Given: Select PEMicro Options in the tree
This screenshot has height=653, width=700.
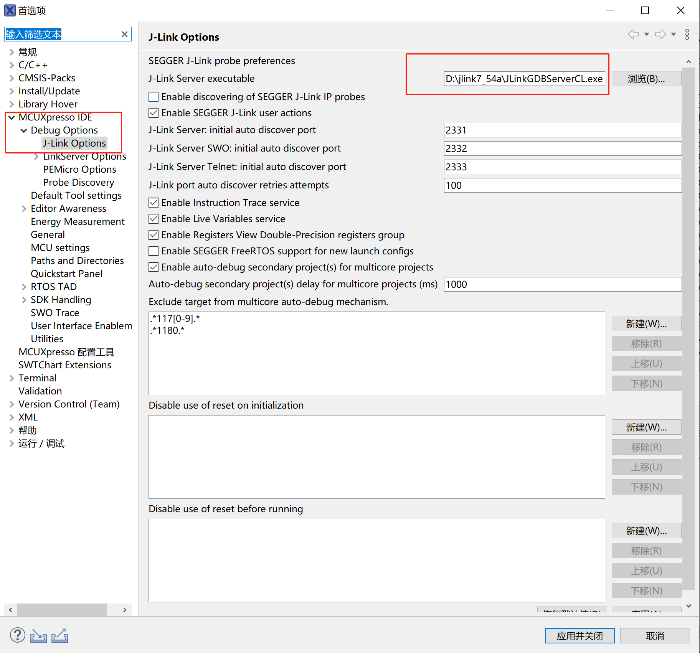Looking at the screenshot, I should pyautogui.click(x=79, y=169).
